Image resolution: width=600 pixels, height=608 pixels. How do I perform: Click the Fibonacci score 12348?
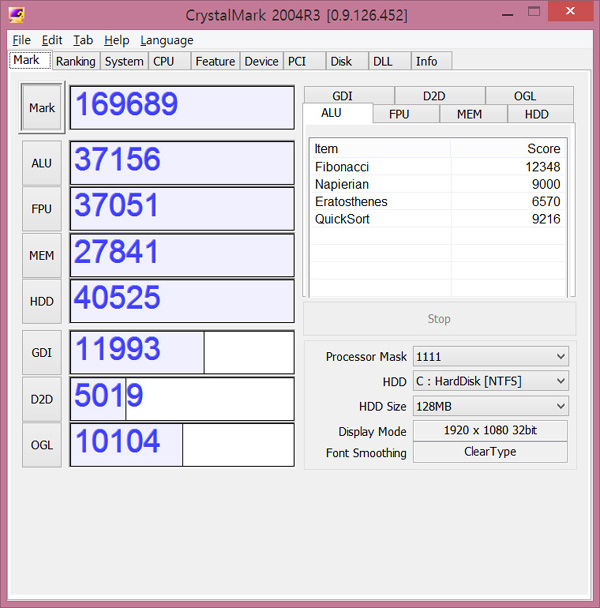click(x=543, y=167)
